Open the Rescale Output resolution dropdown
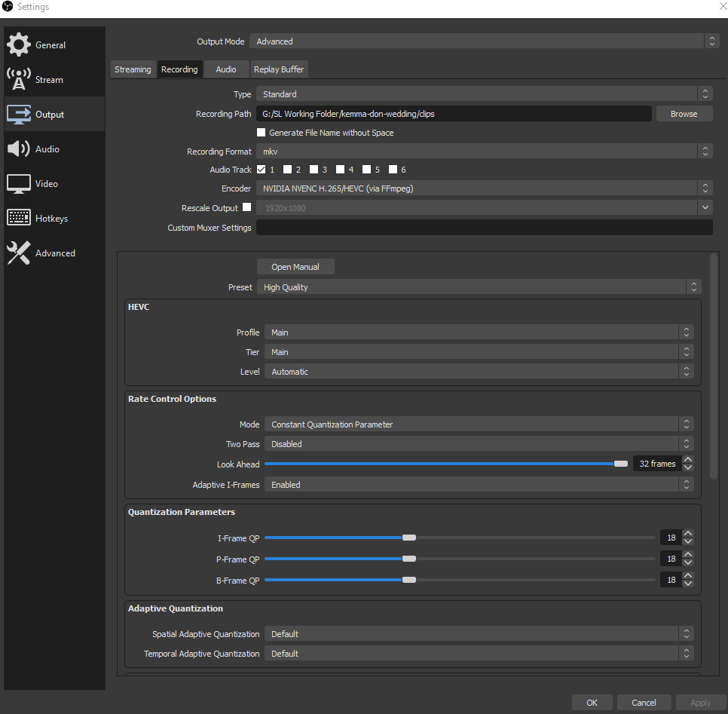 pyautogui.click(x=485, y=207)
